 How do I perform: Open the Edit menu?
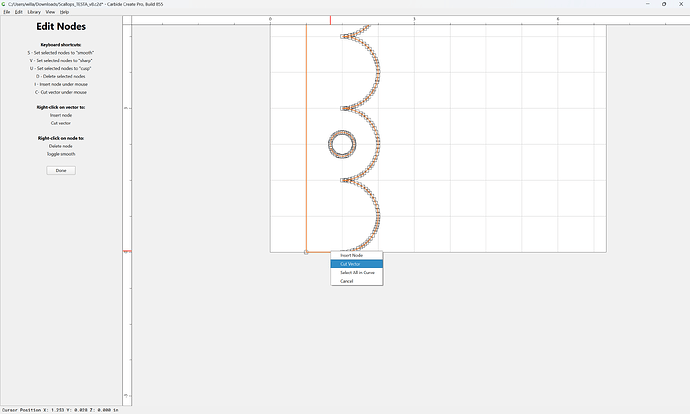[x=18, y=12]
